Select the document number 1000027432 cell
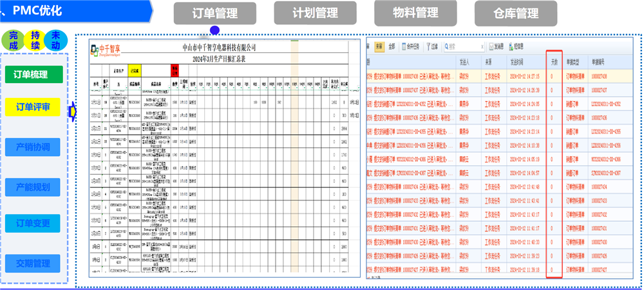Image resolution: width=644 pixels, height=290 pixels. pos(599,215)
